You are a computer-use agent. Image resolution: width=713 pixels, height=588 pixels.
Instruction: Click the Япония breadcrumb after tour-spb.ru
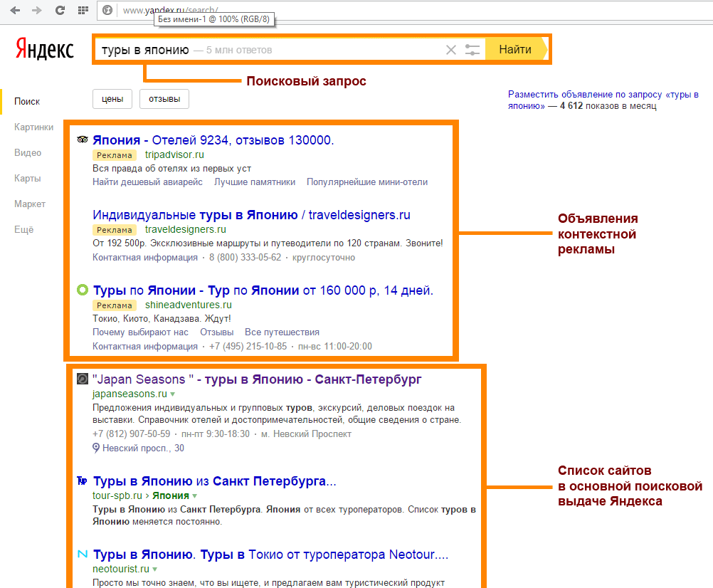171,495
